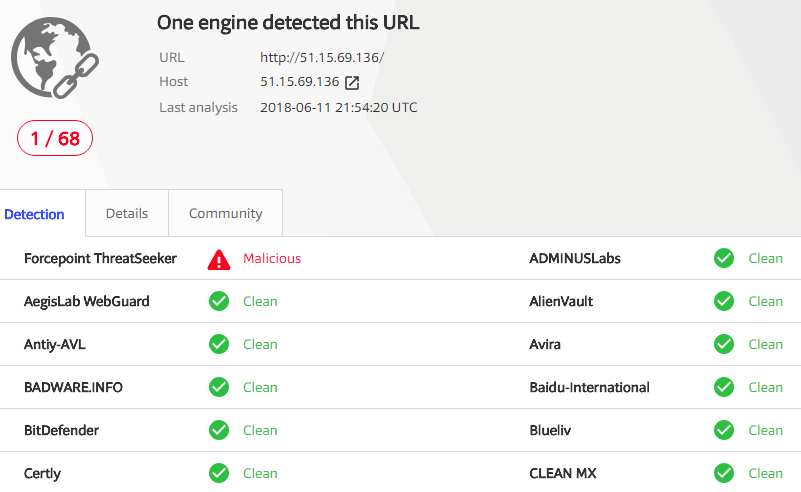Click the green checkmark for BitDefender
The height and width of the screenshot is (492, 801).
coord(219,430)
